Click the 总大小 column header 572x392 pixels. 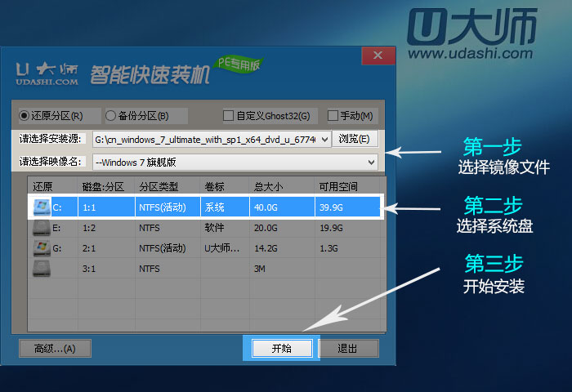point(282,186)
